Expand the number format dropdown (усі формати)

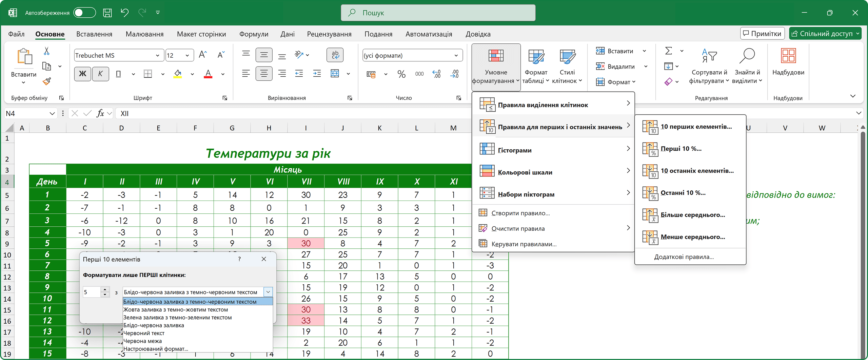click(x=456, y=55)
